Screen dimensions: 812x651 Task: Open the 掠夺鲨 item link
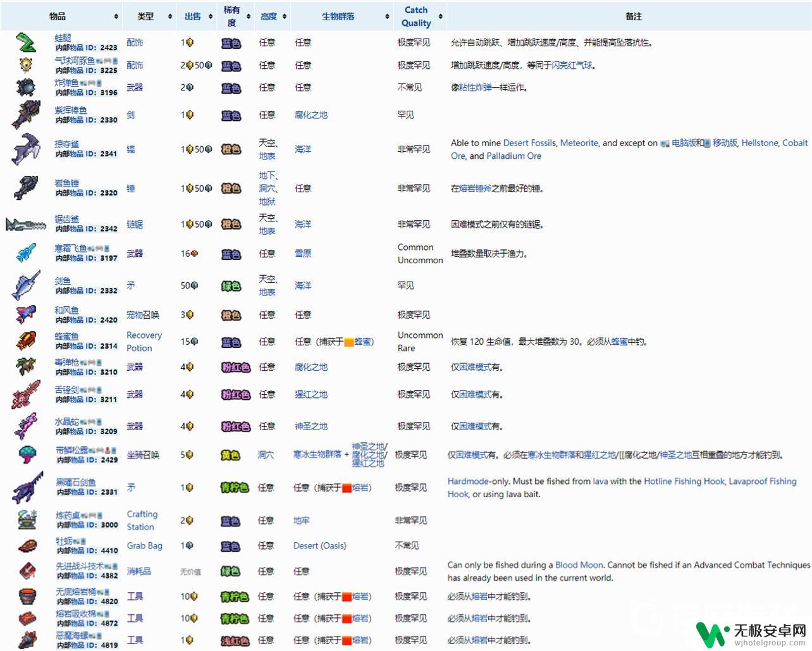(x=66, y=144)
